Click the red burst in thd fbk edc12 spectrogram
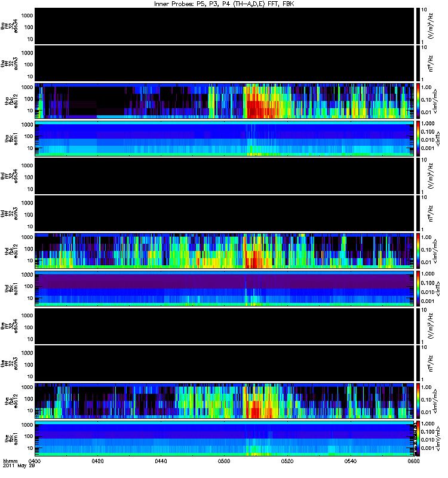448x478 pixels. 254,259
